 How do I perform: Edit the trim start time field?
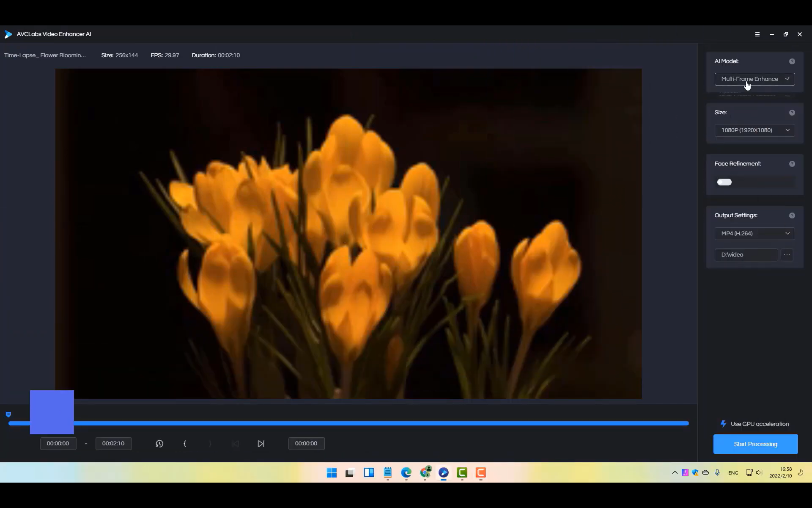click(58, 444)
